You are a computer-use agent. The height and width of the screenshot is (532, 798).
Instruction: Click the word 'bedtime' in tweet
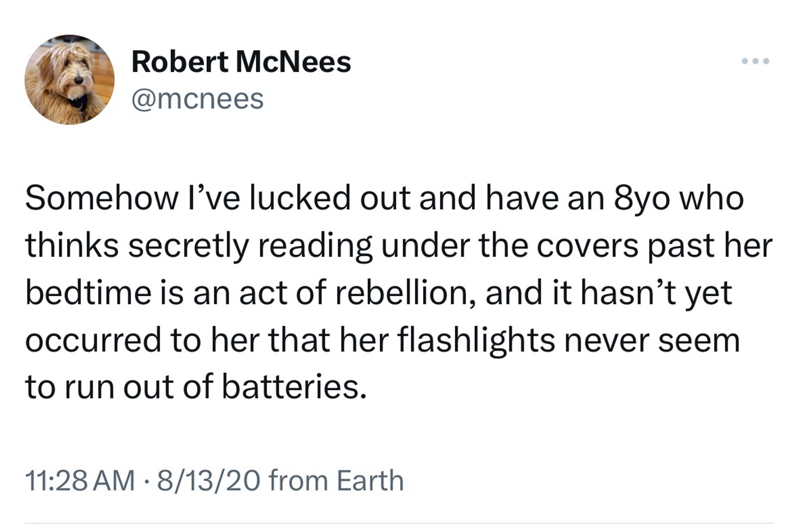pos(89,293)
